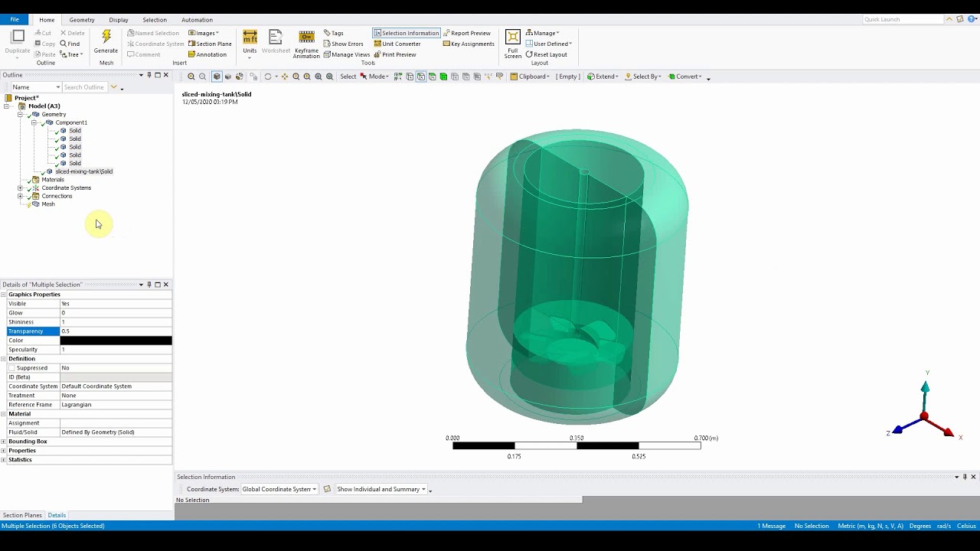Switch to the Geometry ribbon tab
This screenshot has width=980, height=551.
[x=82, y=20]
